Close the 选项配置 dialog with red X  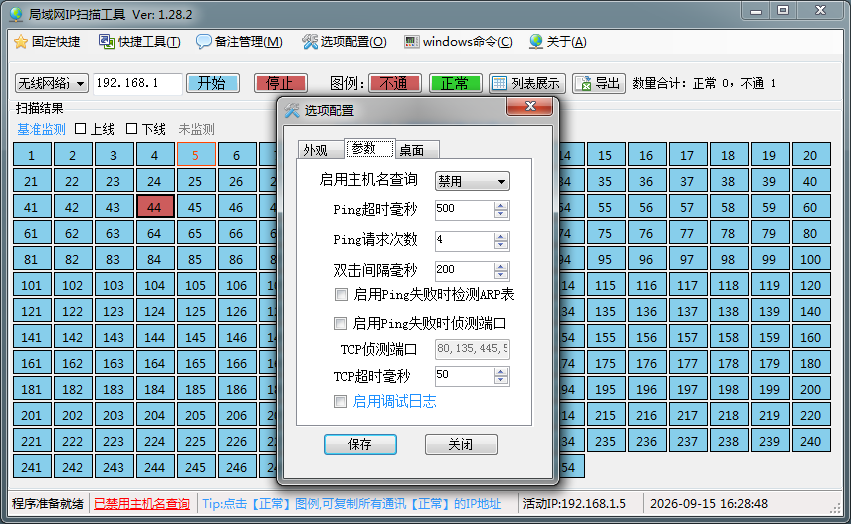click(x=530, y=106)
